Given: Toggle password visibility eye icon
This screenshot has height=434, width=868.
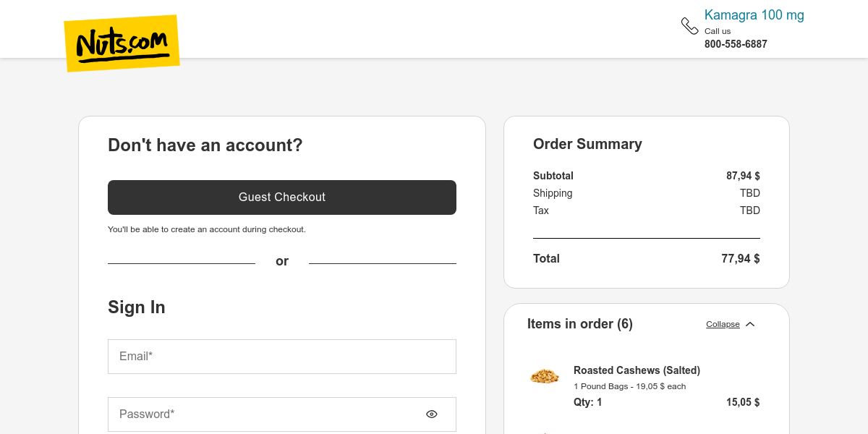Looking at the screenshot, I should tap(432, 414).
